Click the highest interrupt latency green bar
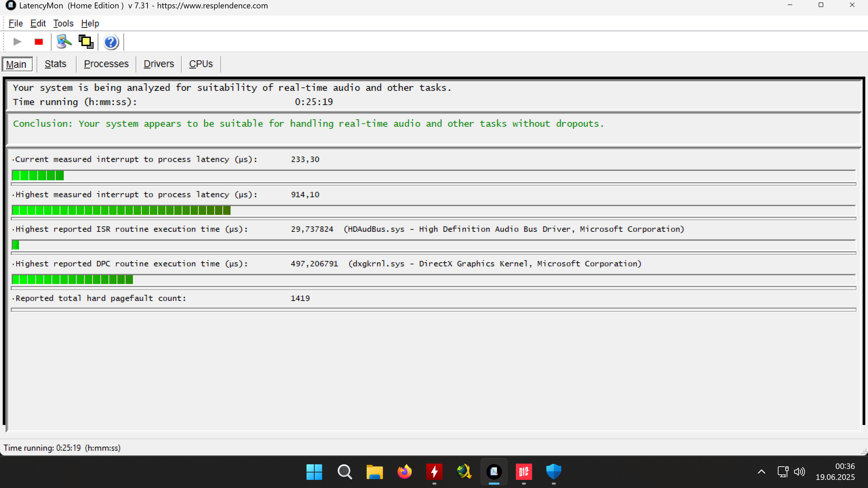This screenshot has height=488, width=868. [121, 211]
